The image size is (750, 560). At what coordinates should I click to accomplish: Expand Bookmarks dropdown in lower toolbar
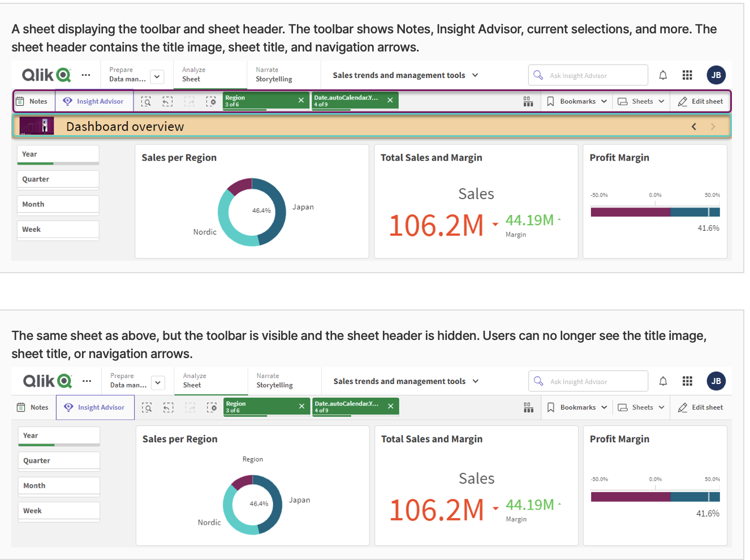(576, 407)
